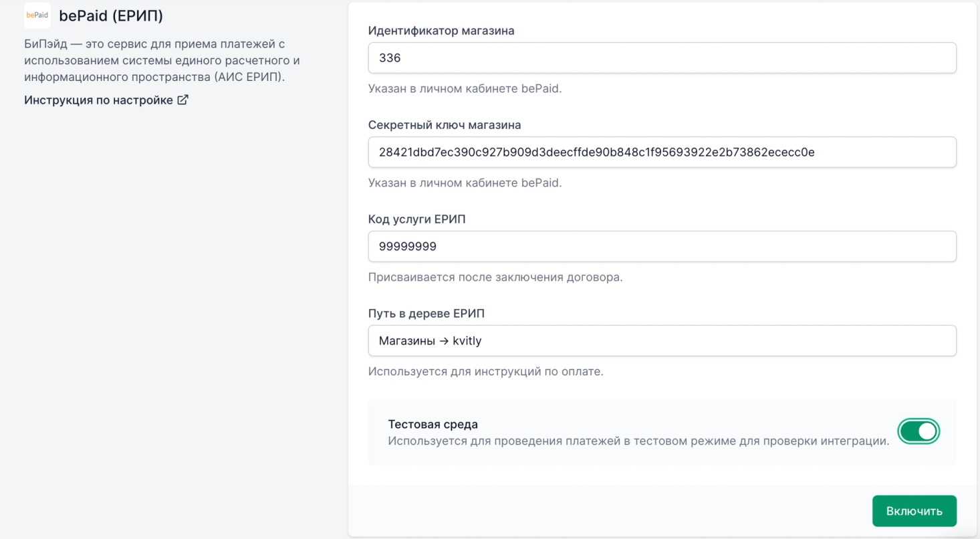This screenshot has width=980, height=539.
Task: Click the bePaid (ЕРИП) heading
Action: click(x=111, y=15)
